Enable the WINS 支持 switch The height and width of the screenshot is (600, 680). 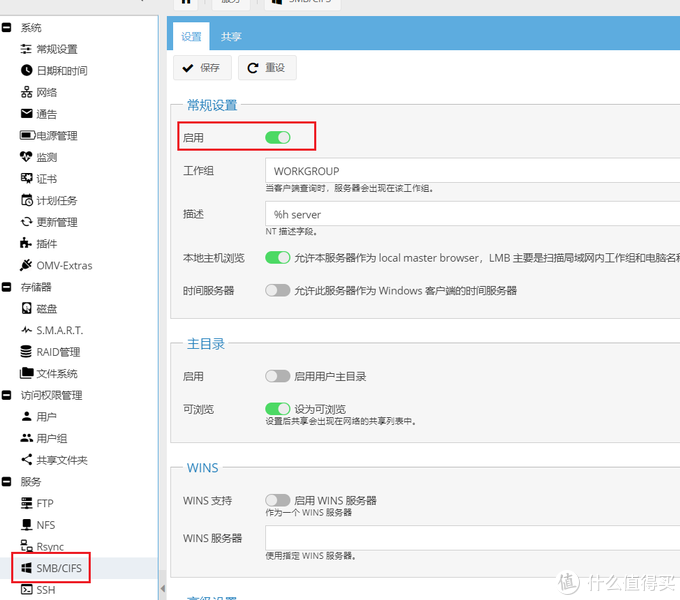coord(278,500)
